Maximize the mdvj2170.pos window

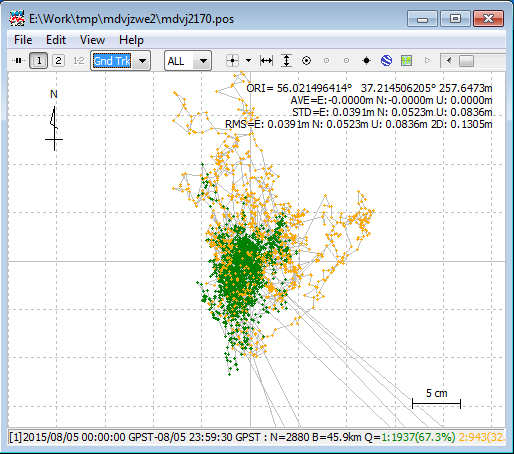point(455,19)
